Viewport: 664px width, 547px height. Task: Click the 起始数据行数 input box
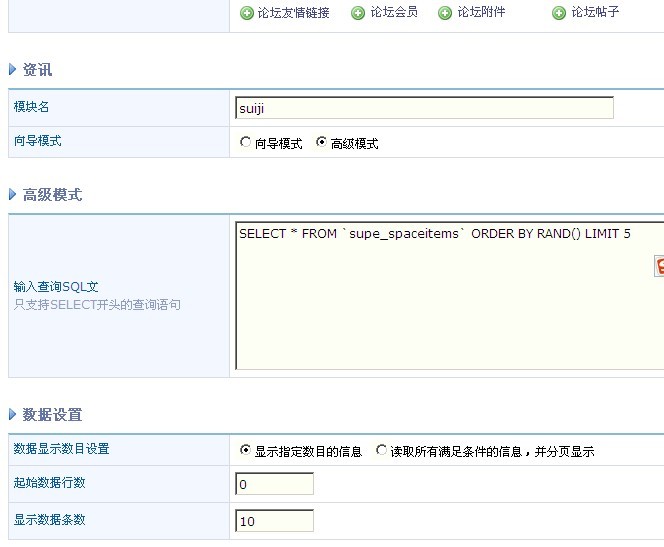tap(275, 484)
